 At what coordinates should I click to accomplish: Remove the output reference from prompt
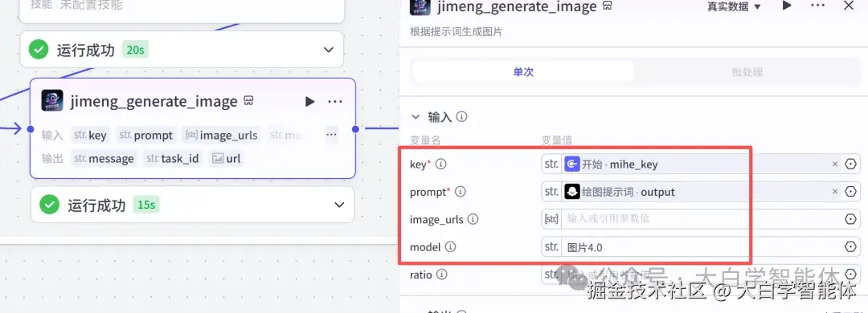(835, 192)
